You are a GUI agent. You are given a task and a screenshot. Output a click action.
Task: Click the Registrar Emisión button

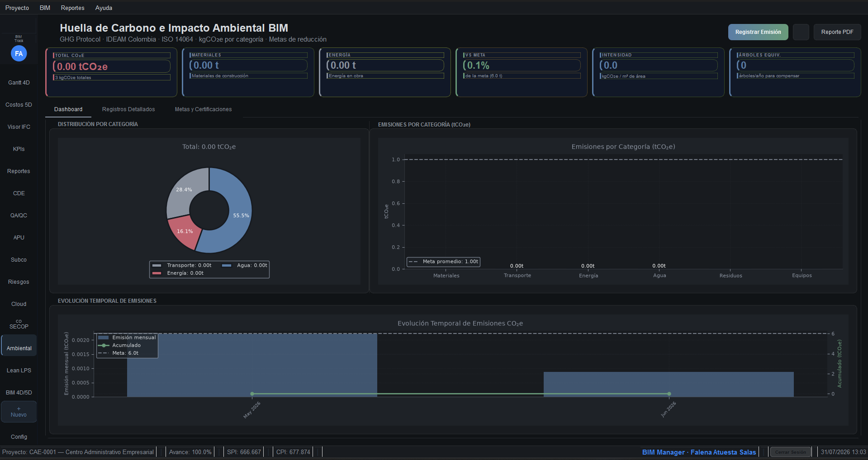tap(758, 32)
